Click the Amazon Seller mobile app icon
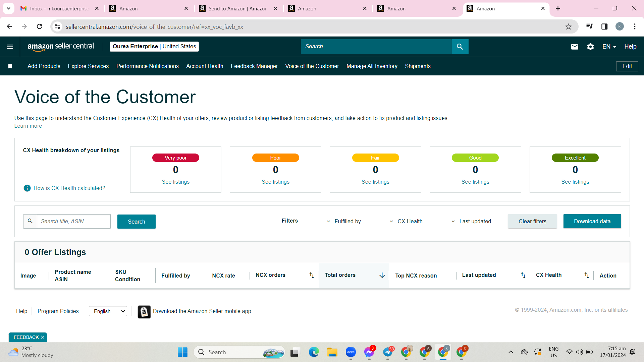Image resolution: width=644 pixels, height=362 pixels. pos(144,312)
